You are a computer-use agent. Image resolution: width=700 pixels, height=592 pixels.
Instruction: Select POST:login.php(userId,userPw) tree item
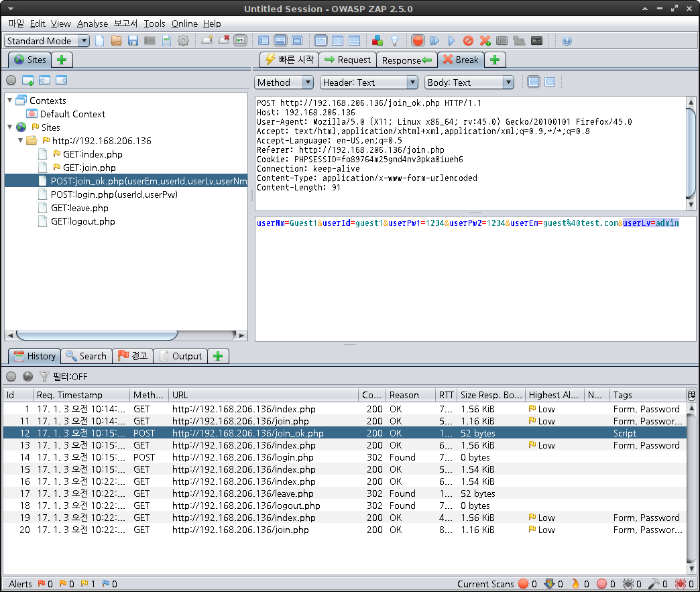114,194
